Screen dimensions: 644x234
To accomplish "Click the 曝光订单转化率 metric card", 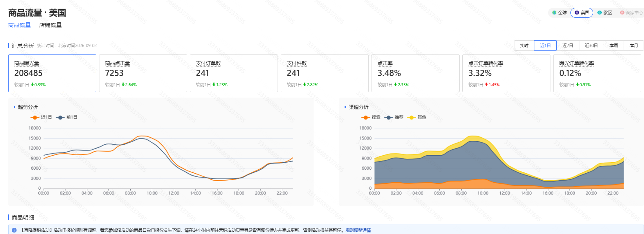I will click(x=597, y=73).
